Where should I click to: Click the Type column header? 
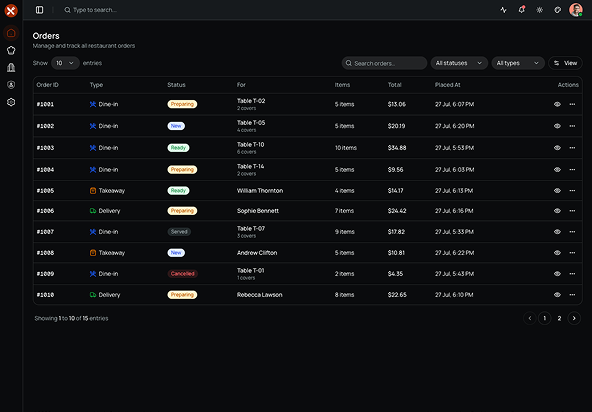pos(96,85)
